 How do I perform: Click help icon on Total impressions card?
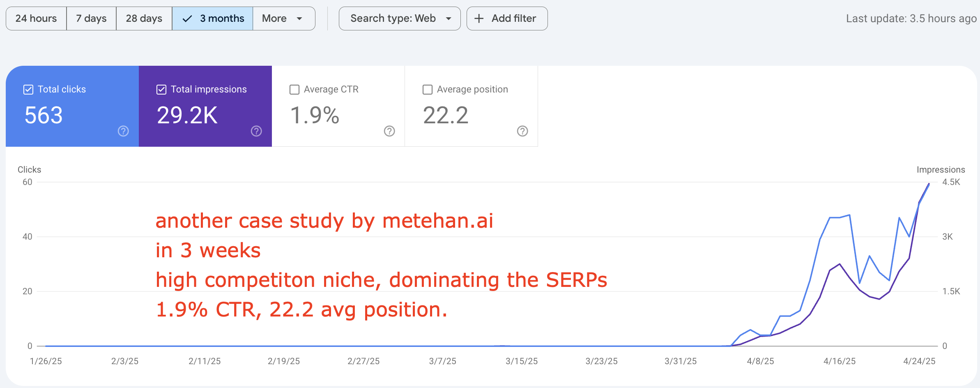[x=256, y=131]
